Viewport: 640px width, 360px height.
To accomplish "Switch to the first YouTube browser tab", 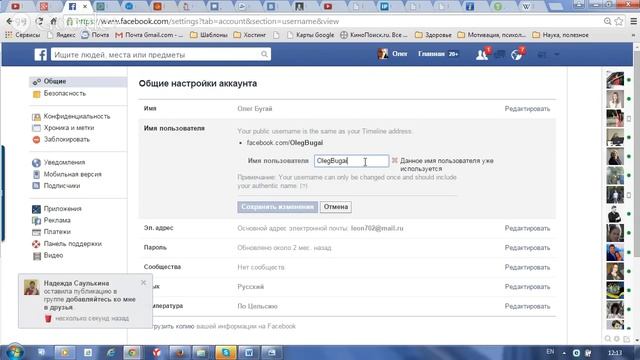I will click(16, 7).
